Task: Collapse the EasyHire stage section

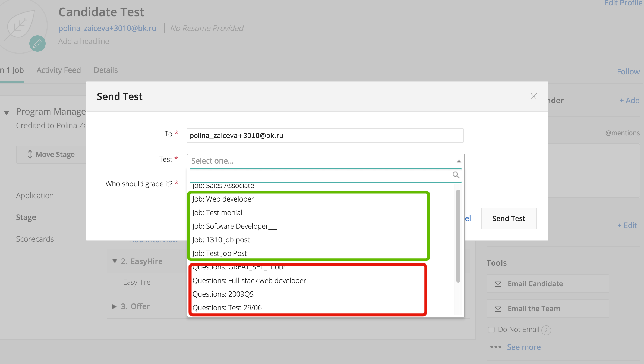Action: [x=115, y=261]
